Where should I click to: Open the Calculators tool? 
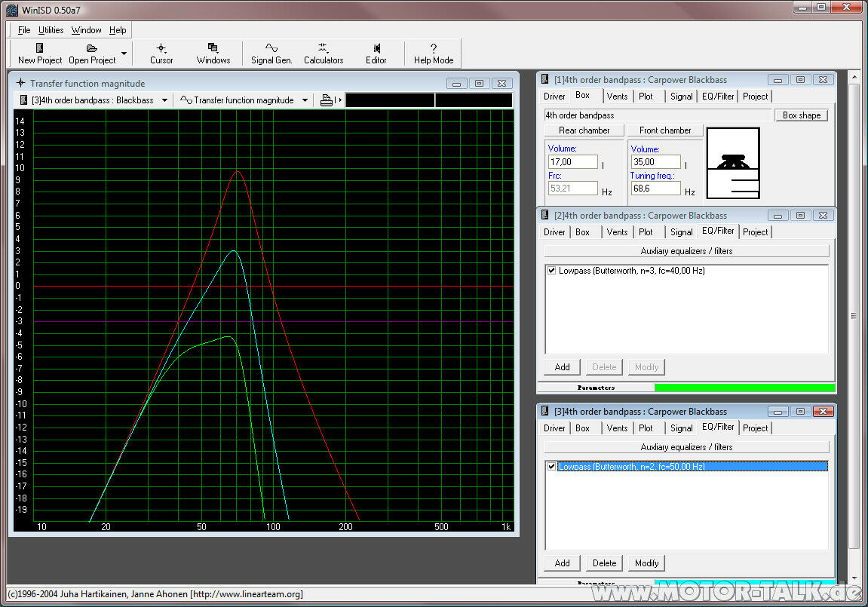[324, 54]
